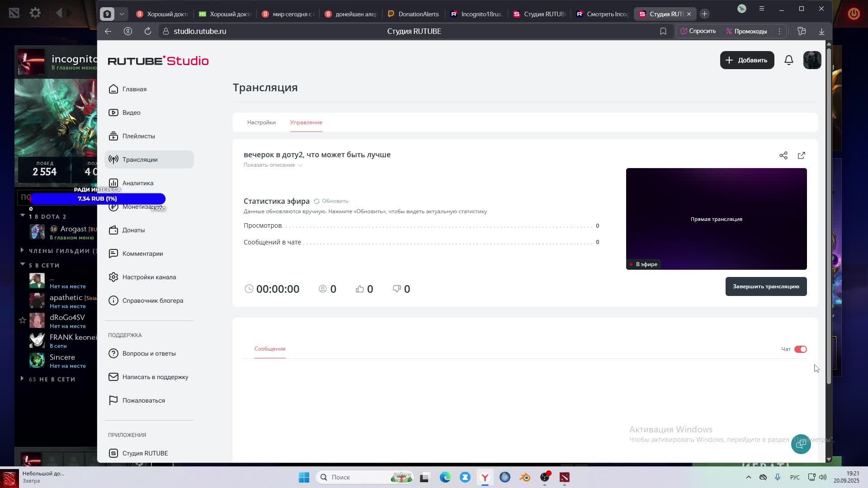The image size is (868, 488).
Task: Open Аналитика in the sidebar
Action: (x=138, y=183)
